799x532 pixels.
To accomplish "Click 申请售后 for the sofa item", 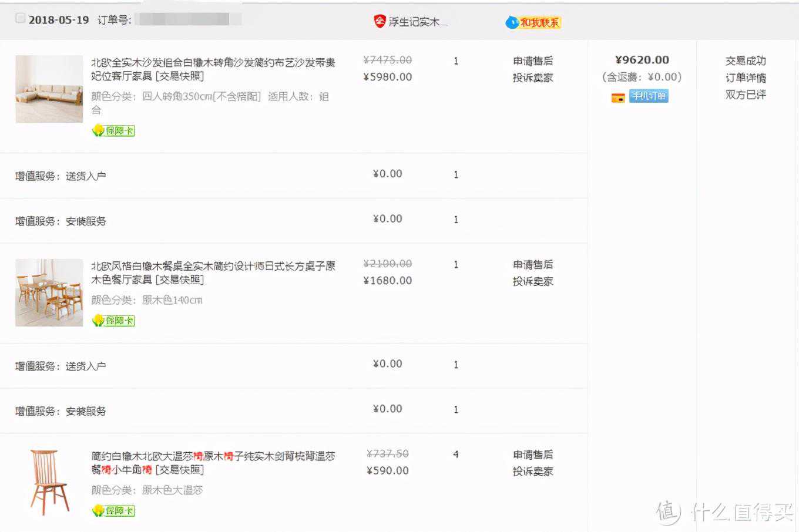I will [x=532, y=61].
